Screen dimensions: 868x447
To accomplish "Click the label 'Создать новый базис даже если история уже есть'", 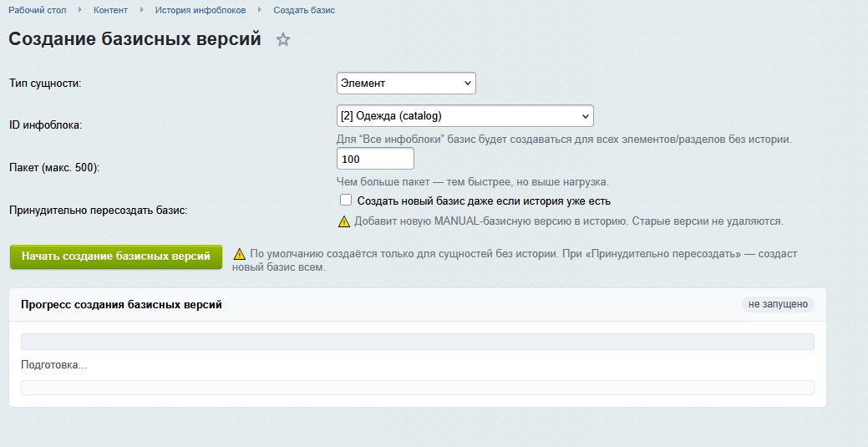I will (484, 201).
